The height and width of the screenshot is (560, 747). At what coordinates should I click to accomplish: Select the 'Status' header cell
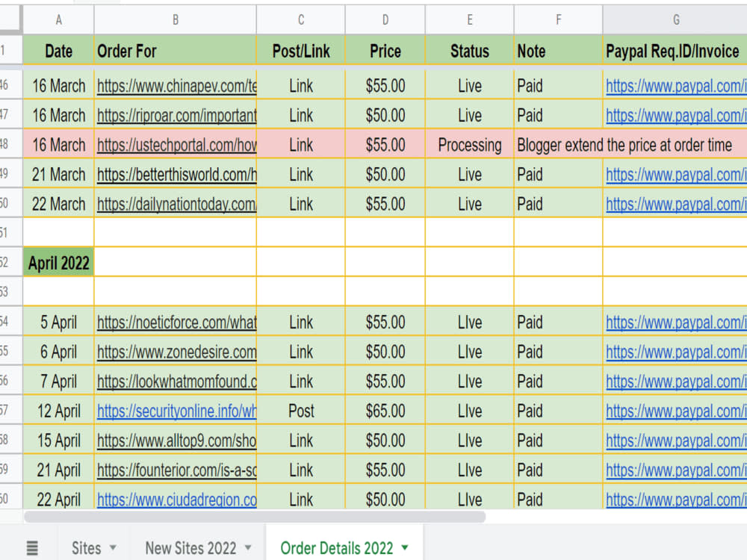pos(470,51)
